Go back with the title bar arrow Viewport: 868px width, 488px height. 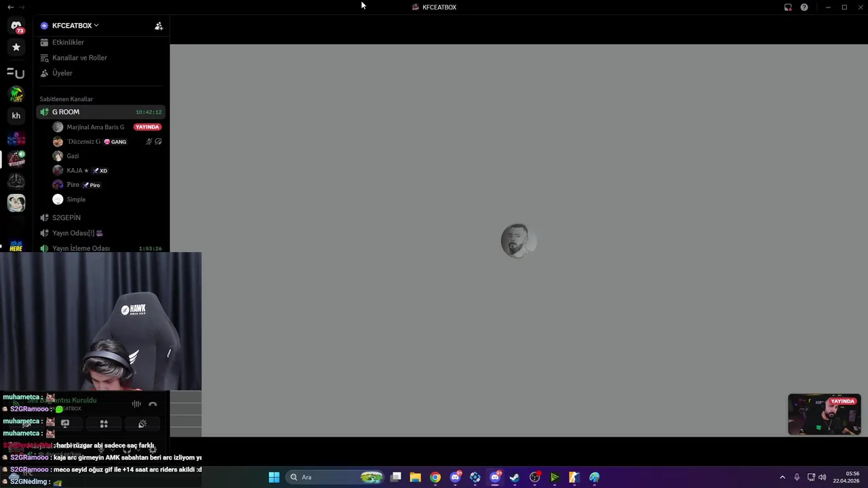[x=10, y=7]
